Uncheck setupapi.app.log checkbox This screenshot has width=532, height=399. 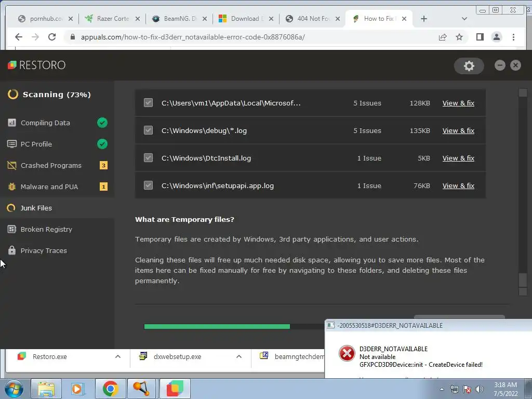[x=148, y=185]
